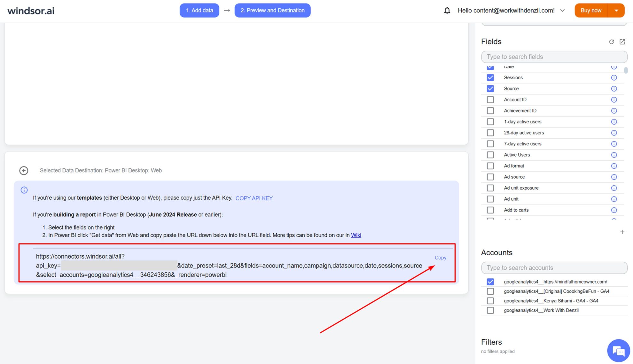Show info for 28-day active users
Viewport: 633px width, 364px height.
614,133
